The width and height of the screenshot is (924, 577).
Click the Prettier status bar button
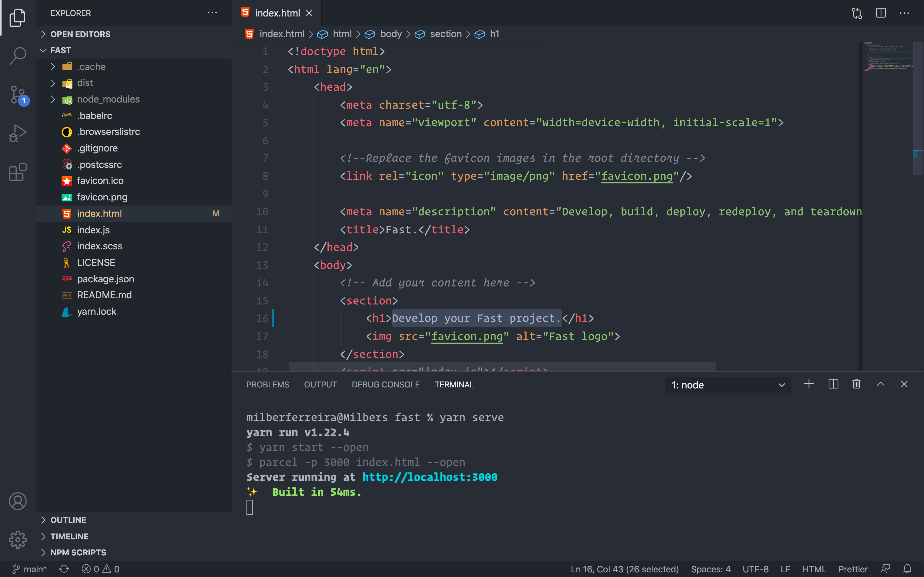tap(853, 569)
